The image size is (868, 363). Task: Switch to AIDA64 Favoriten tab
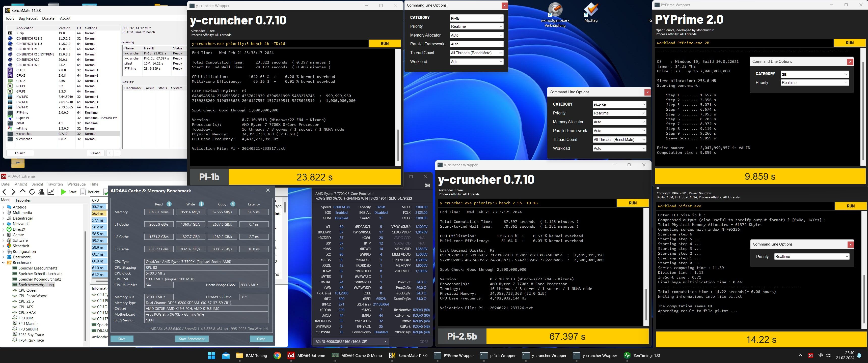(23, 200)
